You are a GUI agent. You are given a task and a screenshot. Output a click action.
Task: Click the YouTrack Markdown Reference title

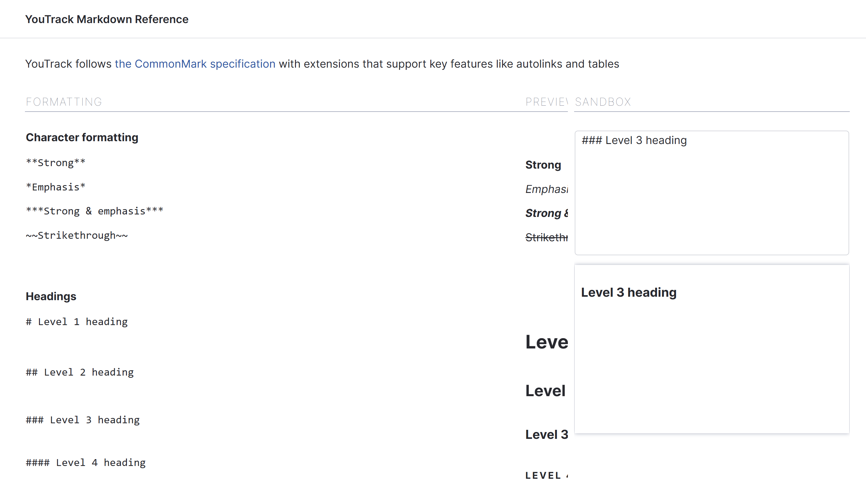[107, 19]
